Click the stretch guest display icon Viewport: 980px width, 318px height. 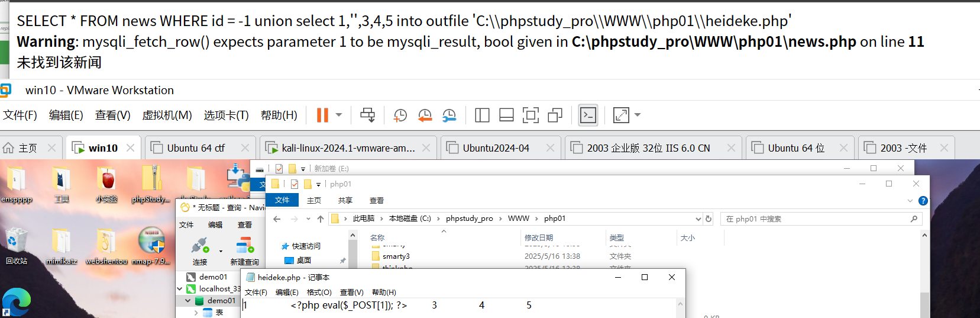click(x=621, y=115)
